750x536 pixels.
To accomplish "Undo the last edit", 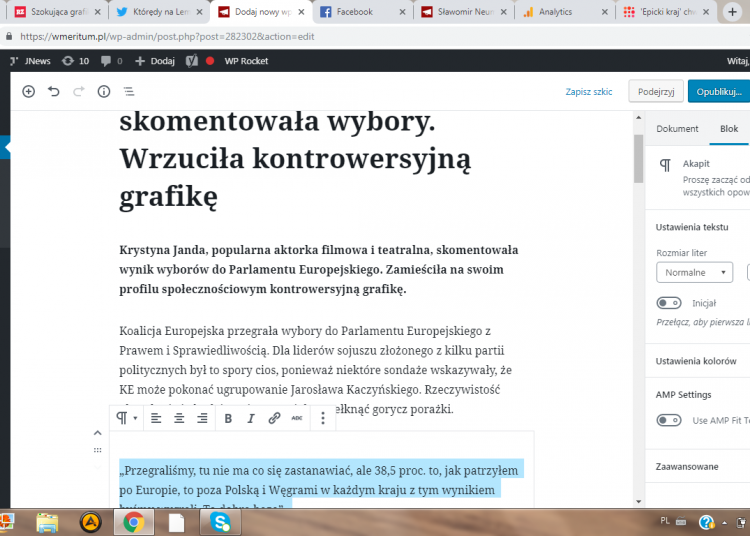I will (54, 91).
